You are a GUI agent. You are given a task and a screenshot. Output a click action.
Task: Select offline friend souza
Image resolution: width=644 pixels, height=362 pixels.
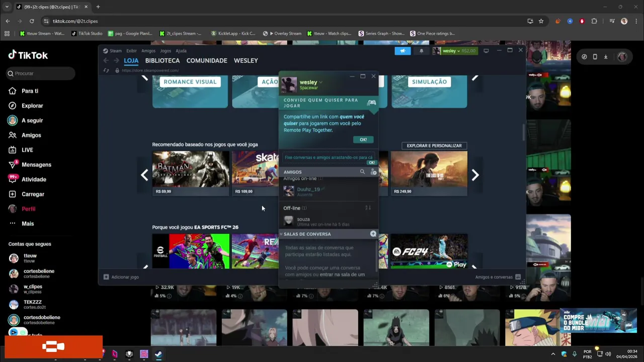(328, 221)
